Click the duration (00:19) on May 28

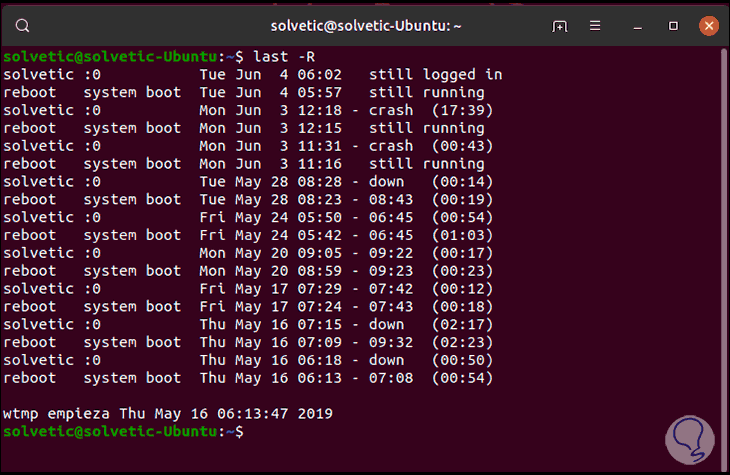[462, 199]
